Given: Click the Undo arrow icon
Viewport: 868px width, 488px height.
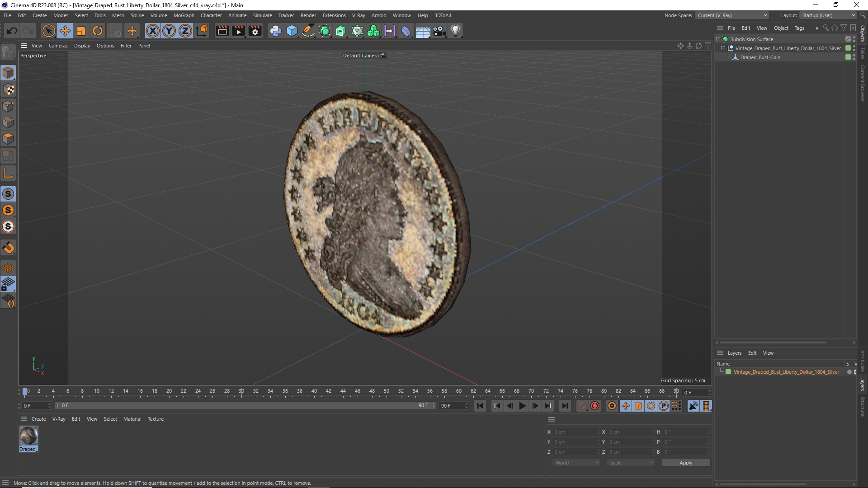Looking at the screenshot, I should pos(12,31).
